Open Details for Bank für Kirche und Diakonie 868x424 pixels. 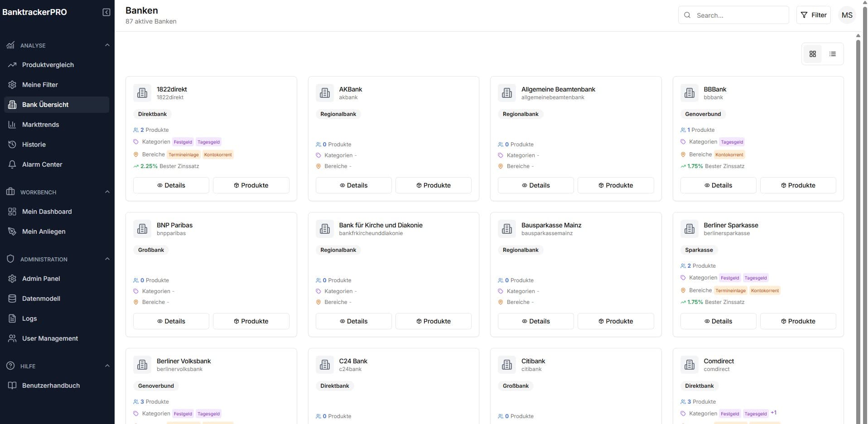(x=354, y=321)
